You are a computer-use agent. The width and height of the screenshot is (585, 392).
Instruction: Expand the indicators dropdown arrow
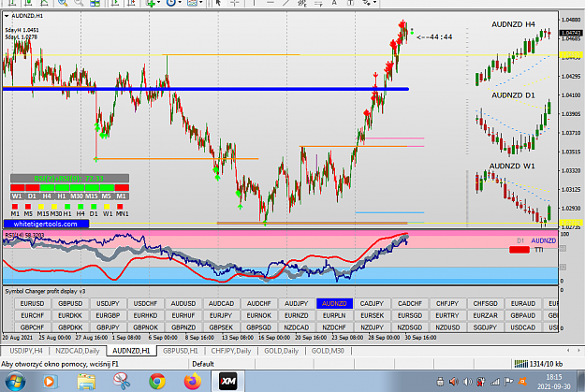[159, 3]
